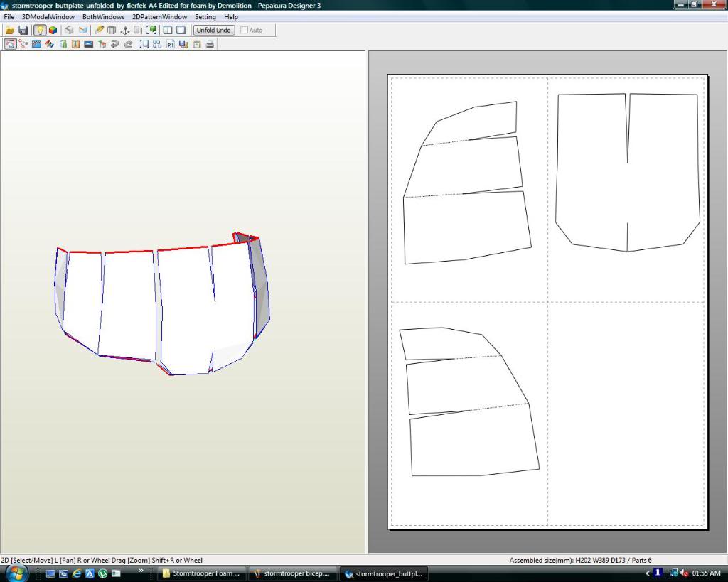This screenshot has height=582, width=728.
Task: Select the input text tool icon
Action: click(75, 44)
